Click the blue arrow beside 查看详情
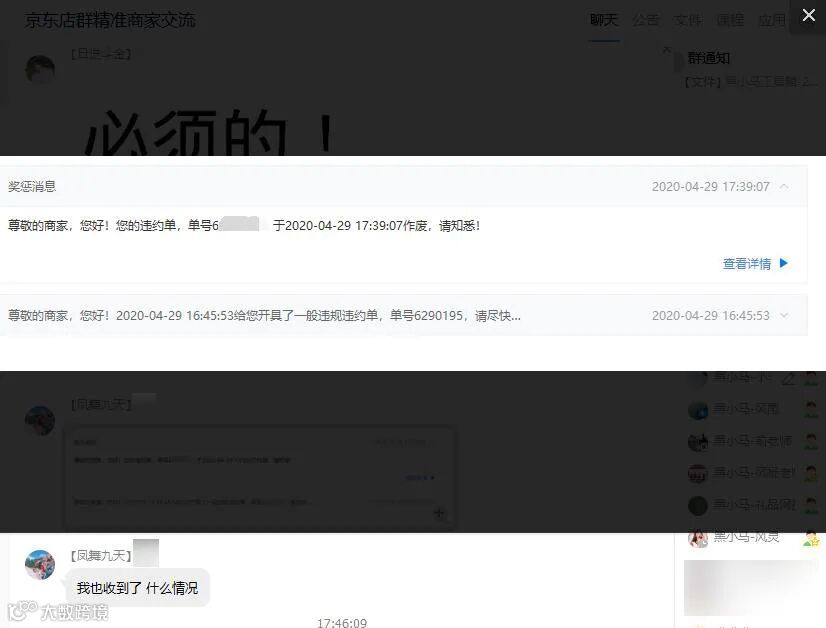This screenshot has height=628, width=826. tap(783, 263)
